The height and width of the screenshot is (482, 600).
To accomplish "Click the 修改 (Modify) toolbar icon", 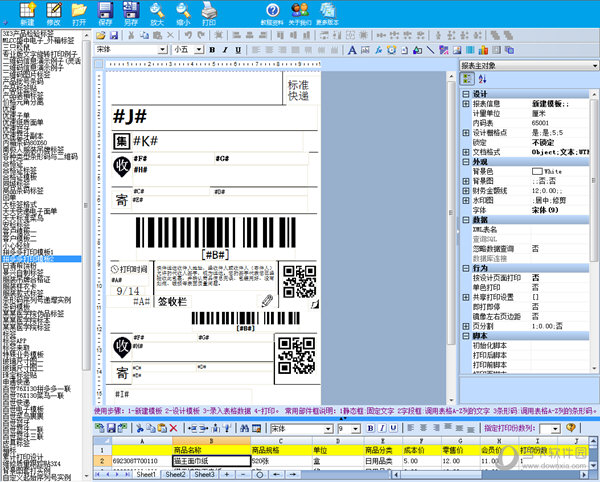I will pyautogui.click(x=53, y=12).
